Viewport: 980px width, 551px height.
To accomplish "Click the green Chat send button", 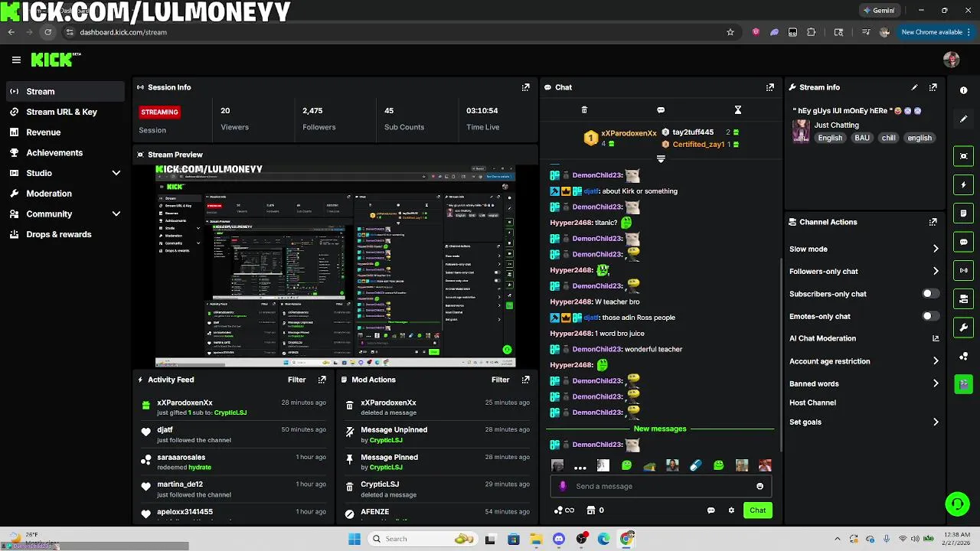I will coord(757,510).
